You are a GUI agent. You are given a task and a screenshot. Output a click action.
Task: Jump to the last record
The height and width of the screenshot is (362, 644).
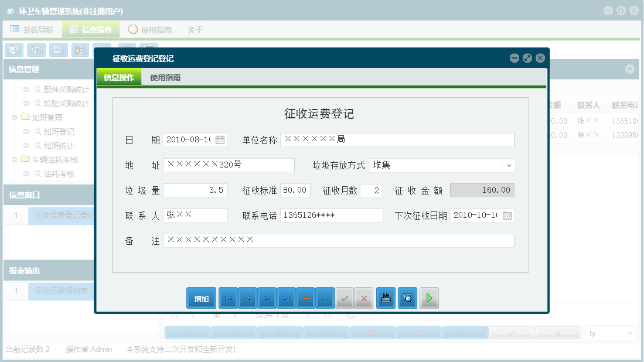click(287, 298)
